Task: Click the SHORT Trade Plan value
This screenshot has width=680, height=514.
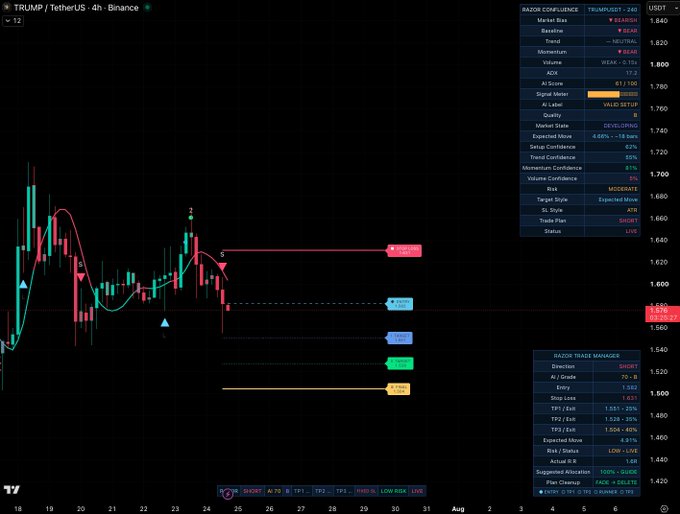Action: [628, 220]
